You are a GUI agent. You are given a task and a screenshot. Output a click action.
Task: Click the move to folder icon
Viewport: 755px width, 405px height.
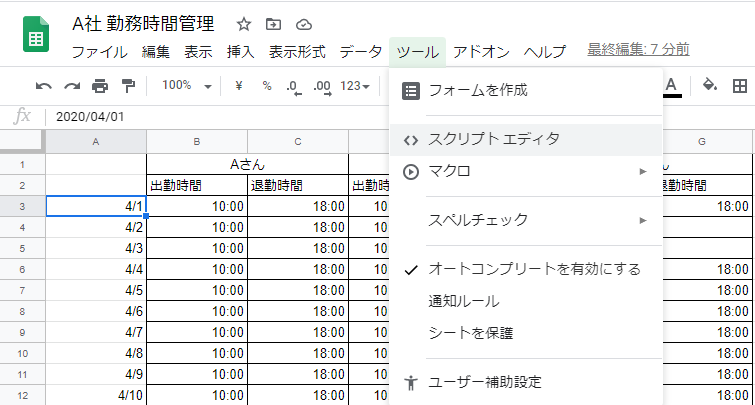point(273,24)
